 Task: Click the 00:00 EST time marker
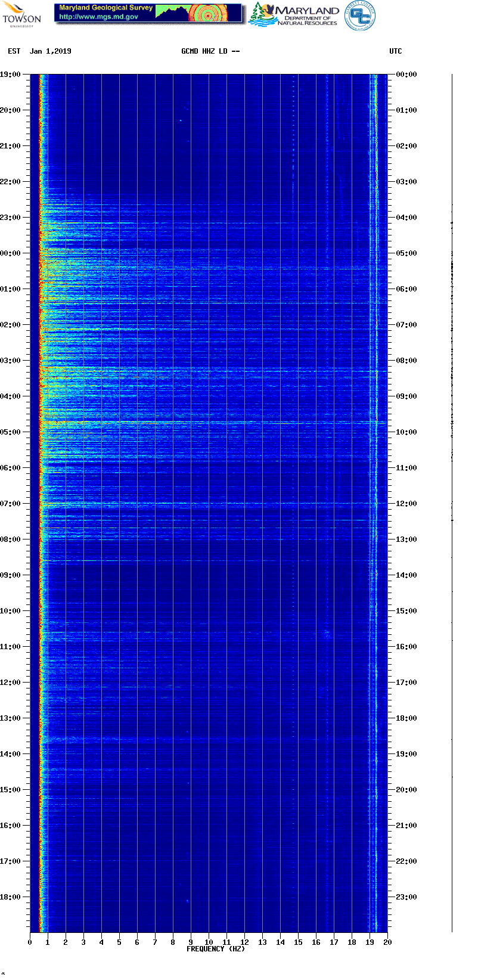click(x=11, y=253)
